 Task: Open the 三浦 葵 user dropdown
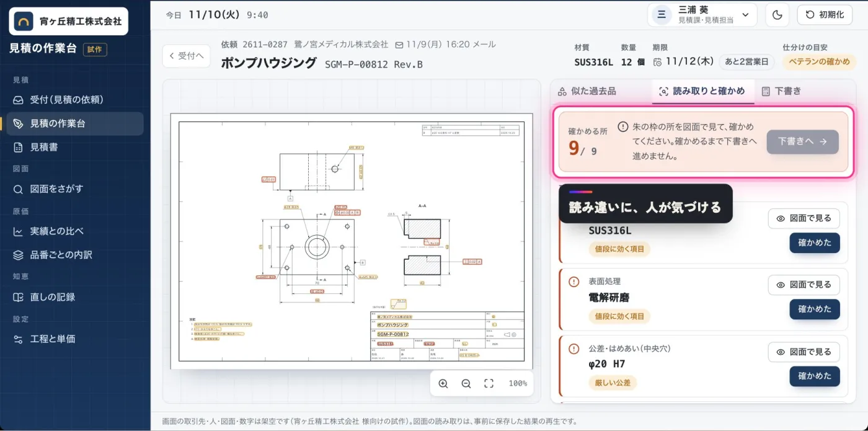(702, 15)
